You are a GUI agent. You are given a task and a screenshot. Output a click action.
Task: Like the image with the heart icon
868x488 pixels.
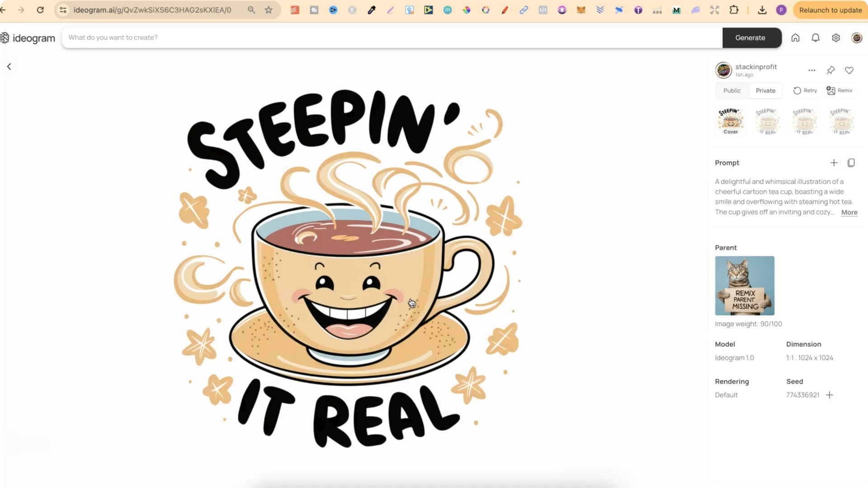pyautogui.click(x=849, y=70)
